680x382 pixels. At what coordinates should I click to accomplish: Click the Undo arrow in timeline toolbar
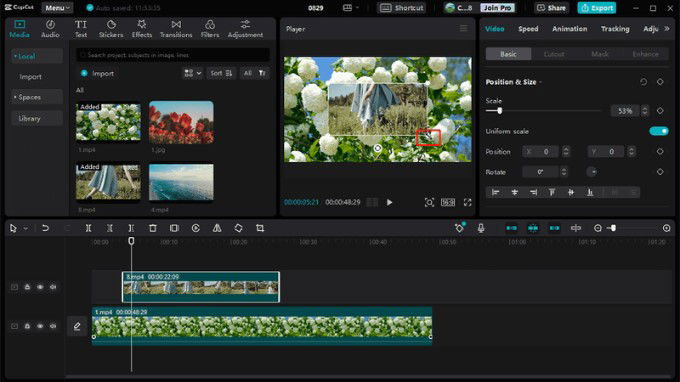pyautogui.click(x=45, y=228)
